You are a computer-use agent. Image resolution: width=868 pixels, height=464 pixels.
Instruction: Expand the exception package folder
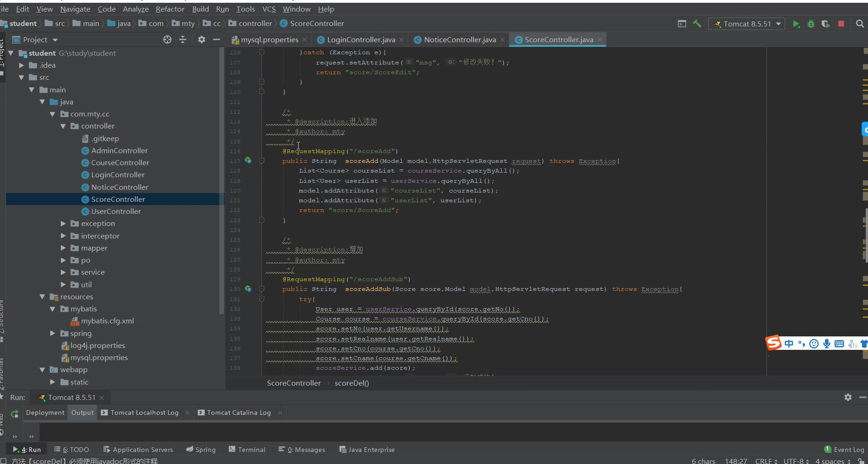(63, 224)
